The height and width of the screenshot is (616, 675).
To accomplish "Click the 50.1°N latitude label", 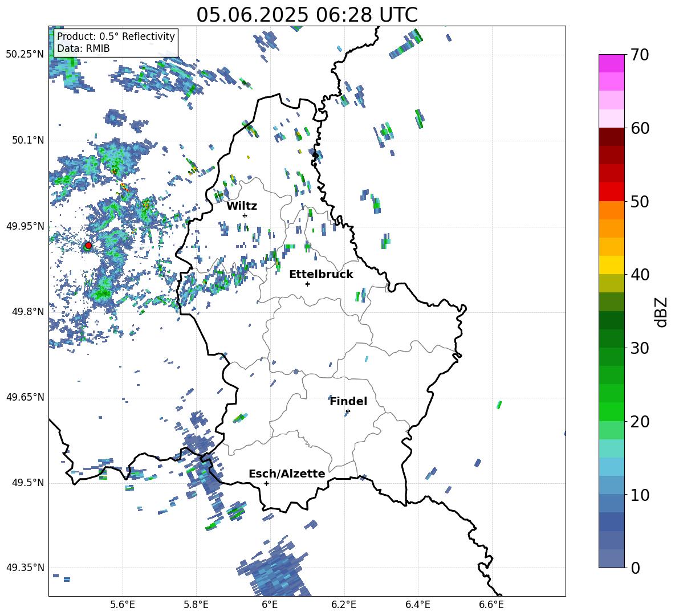I will [x=28, y=140].
